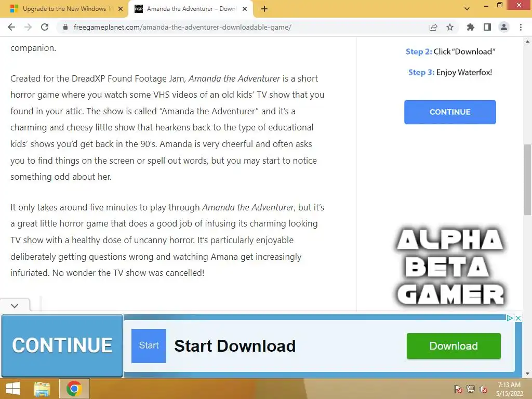The height and width of the screenshot is (399, 532).
Task: Click the scrollbar down arrow
Action: tap(527, 374)
